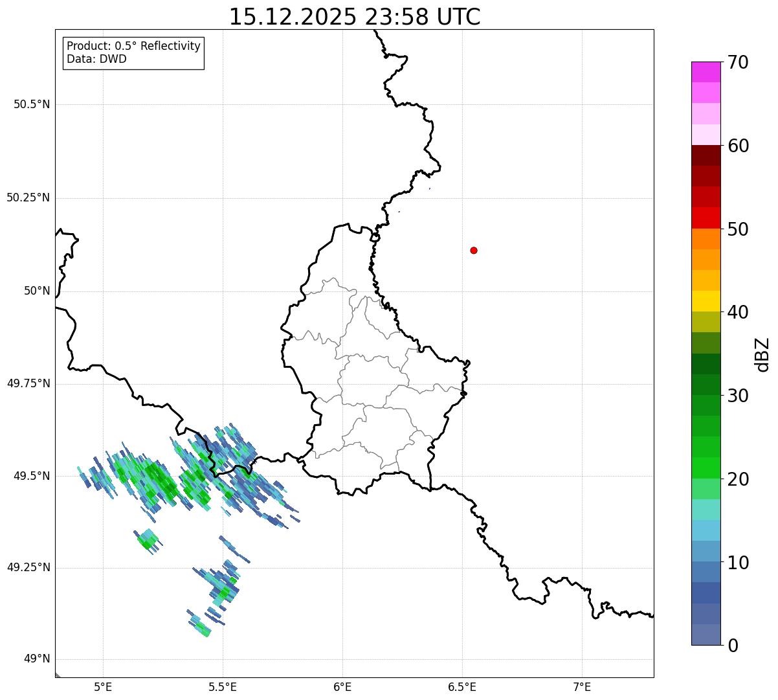Image resolution: width=778 pixels, height=700 pixels.
Task: Pick the yellow swatch just above 40 dBZ
Action: 706,302
